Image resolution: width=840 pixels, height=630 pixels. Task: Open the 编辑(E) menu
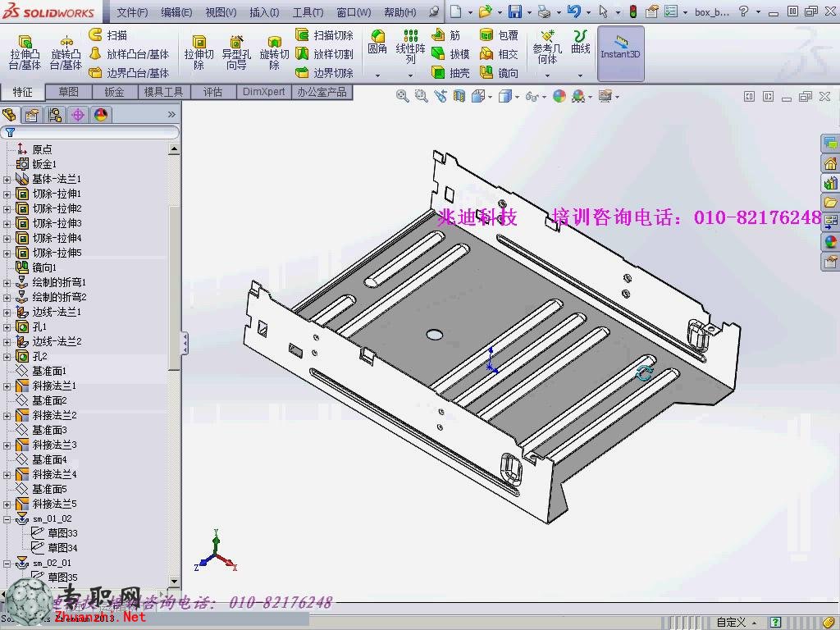point(176,11)
